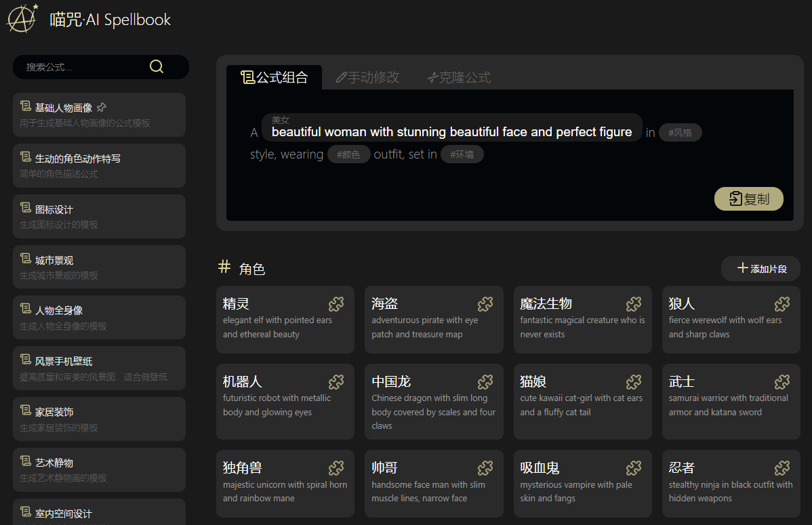Viewport: 812px width, 525px height.
Task: Click the puzzle icon on the 精灵 card
Action: pos(336,304)
